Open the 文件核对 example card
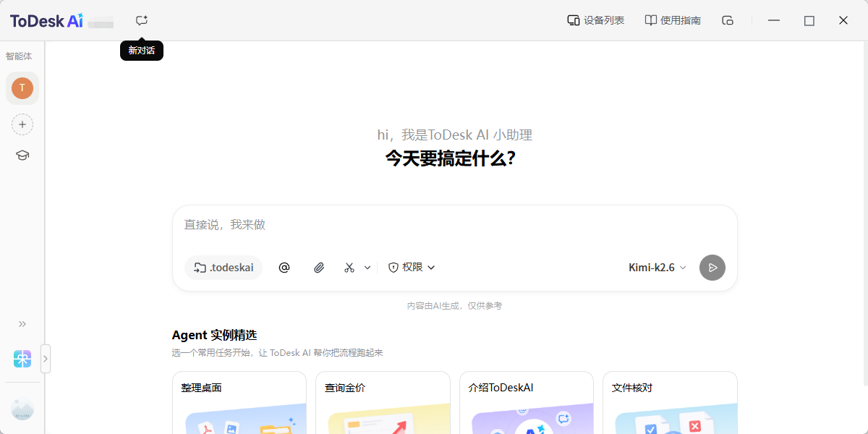Screen dimensions: 868x434 (670, 403)
